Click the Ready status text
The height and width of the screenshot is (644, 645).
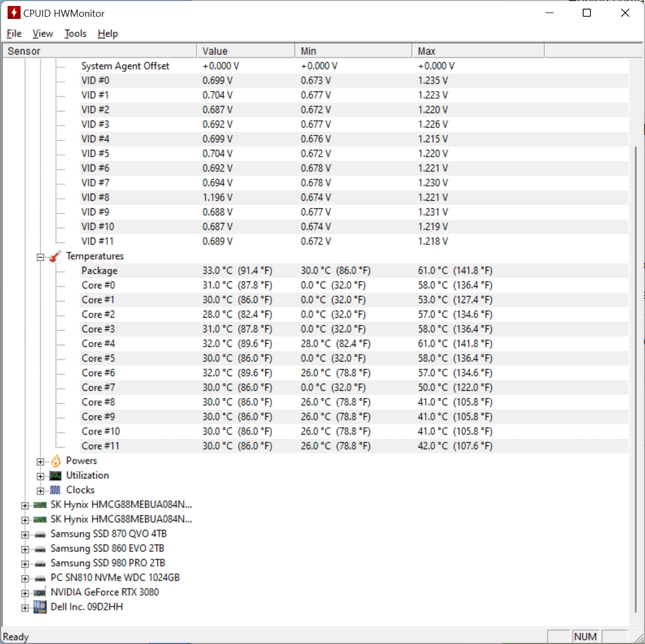point(16,636)
